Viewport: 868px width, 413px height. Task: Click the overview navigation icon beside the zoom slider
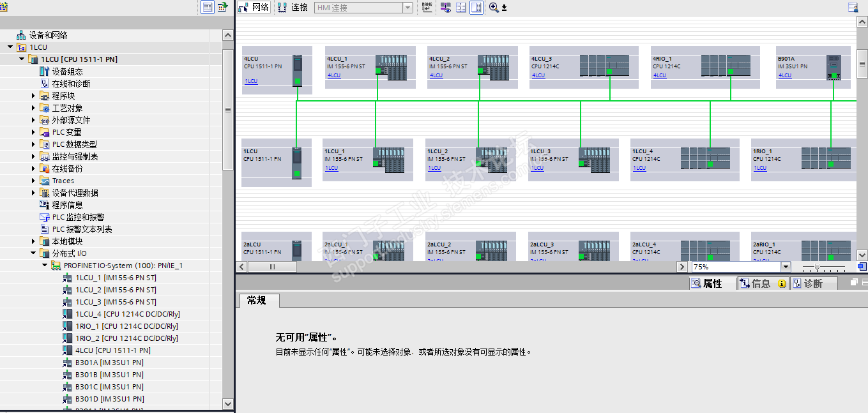click(862, 267)
